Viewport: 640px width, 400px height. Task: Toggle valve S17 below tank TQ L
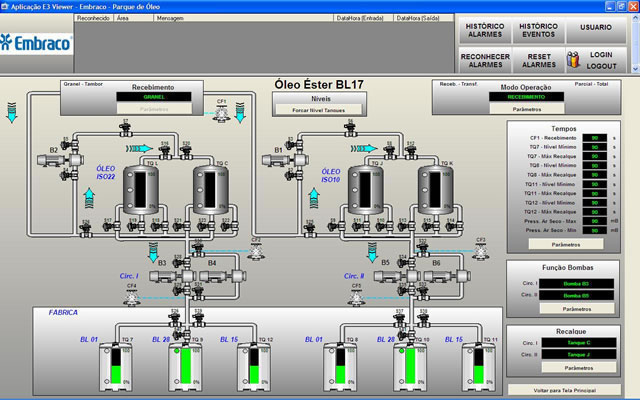111,225
